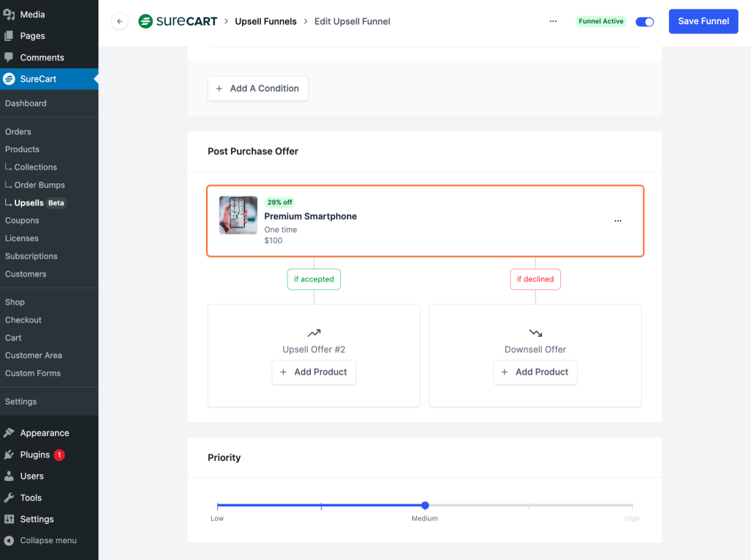Click the Premium Smartphone product thumbnail

coord(238,215)
